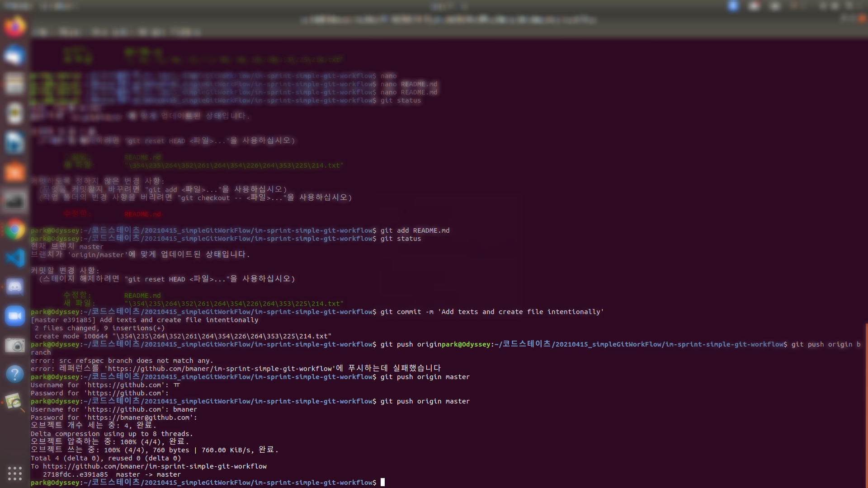Open Firefox from the dock
868x488 pixels.
point(15,27)
